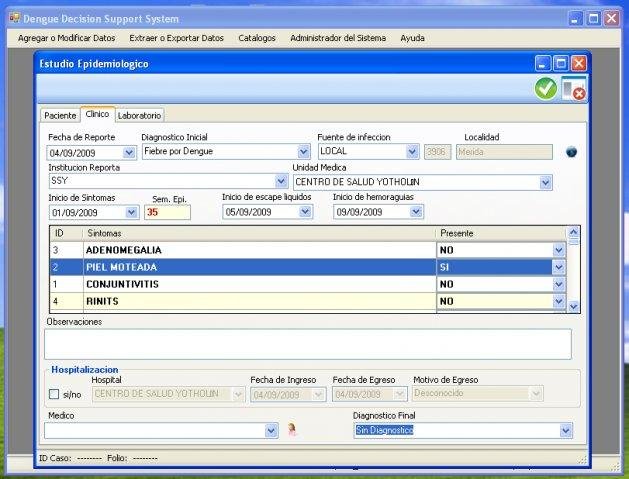This screenshot has width=629, height=479.
Task: Switch to the Laboratorio tab
Action: tap(139, 116)
